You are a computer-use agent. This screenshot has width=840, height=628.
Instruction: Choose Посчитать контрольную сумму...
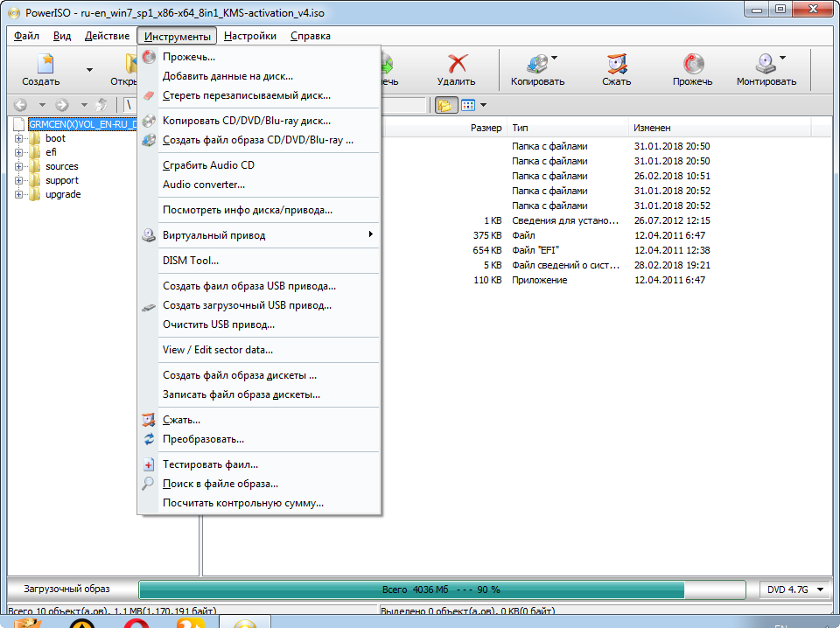(259, 503)
